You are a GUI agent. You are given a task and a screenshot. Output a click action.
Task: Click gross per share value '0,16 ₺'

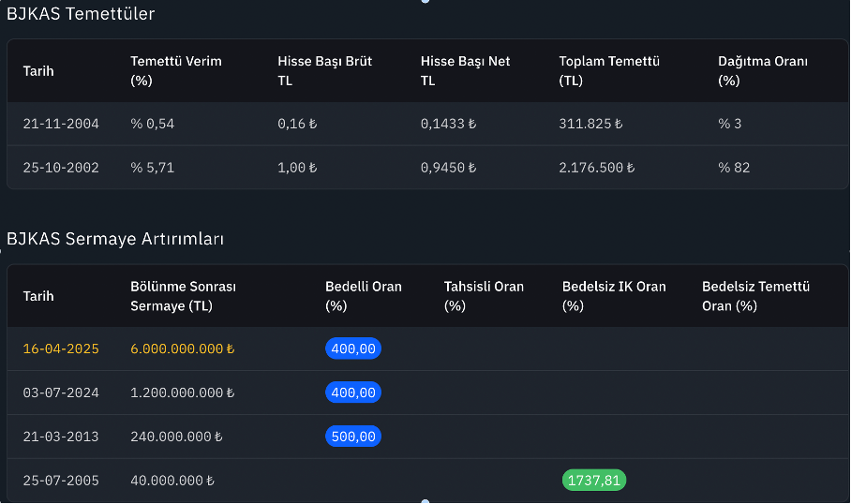pyautogui.click(x=297, y=124)
